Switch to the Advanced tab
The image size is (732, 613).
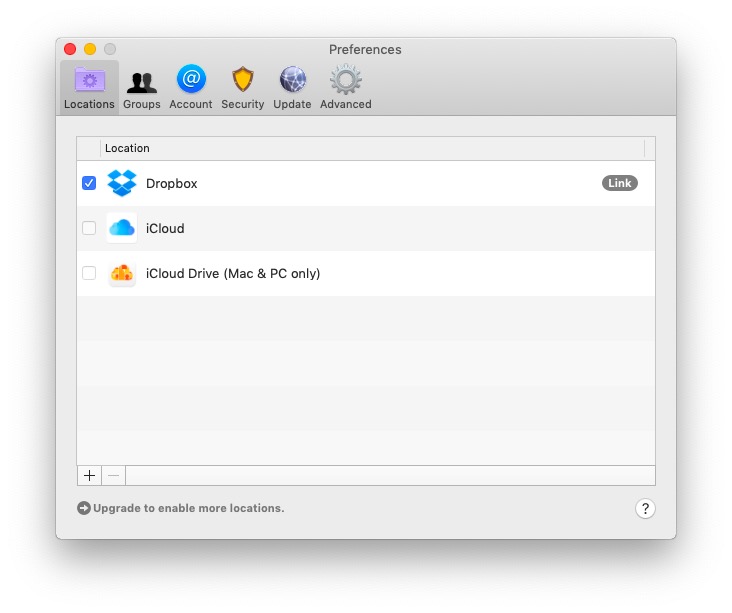345,88
